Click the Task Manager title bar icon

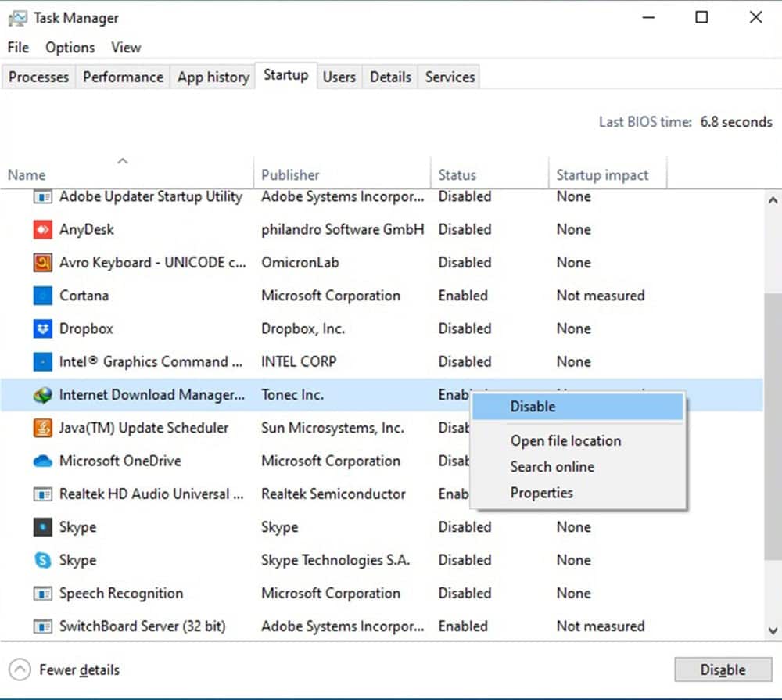tap(17, 19)
